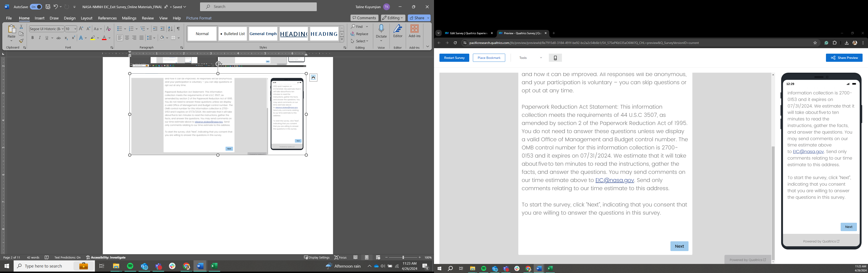Click the mobile preview phone icon
The image size is (868, 273).
555,58
